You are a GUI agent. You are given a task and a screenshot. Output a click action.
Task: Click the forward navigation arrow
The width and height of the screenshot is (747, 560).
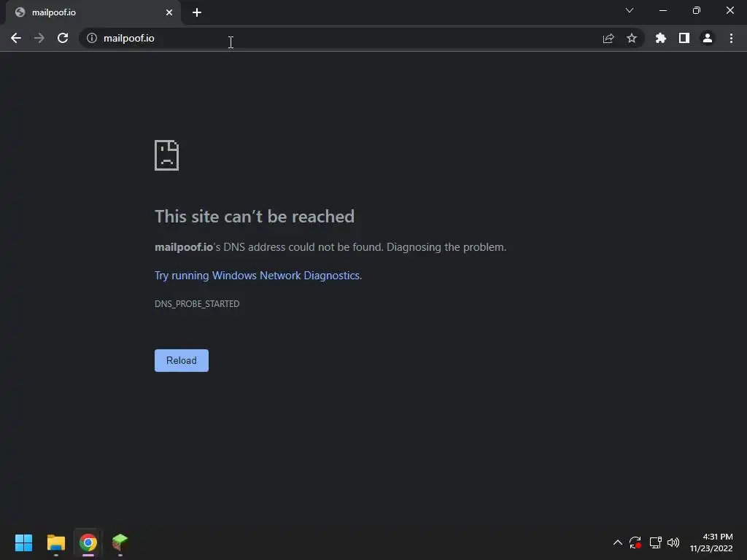click(39, 38)
